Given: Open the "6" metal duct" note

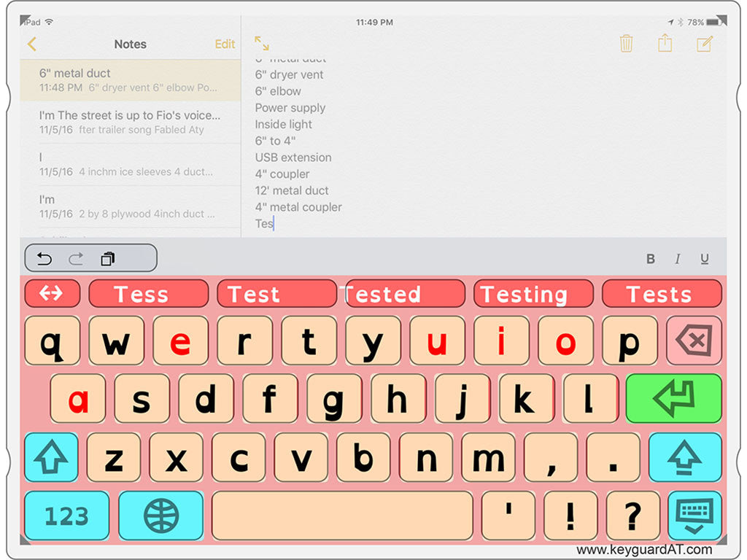Looking at the screenshot, I should click(x=130, y=80).
